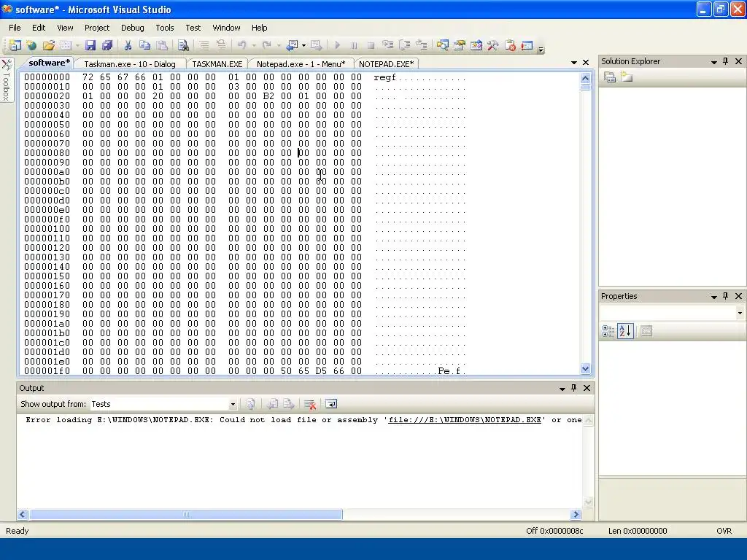Open the Edit menu

click(x=39, y=28)
